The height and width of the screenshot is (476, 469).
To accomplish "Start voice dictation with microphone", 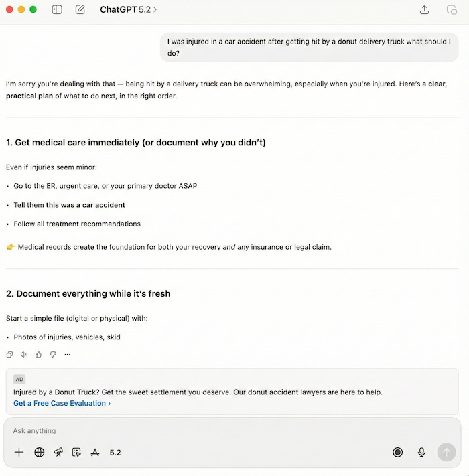I will [421, 453].
